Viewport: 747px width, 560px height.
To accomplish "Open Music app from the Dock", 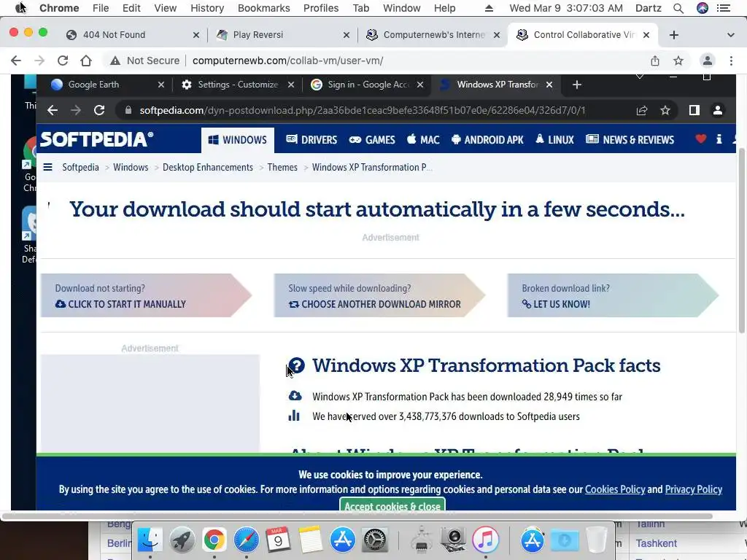I will pos(485,540).
